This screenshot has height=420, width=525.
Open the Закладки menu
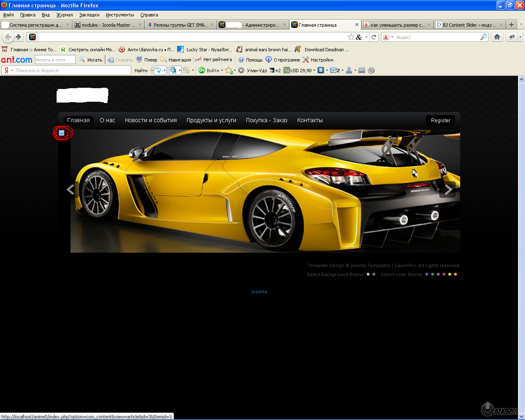click(89, 15)
